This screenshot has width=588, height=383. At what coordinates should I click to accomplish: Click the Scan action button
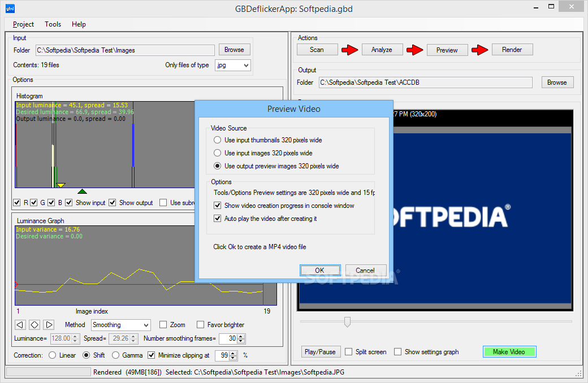[x=317, y=50]
